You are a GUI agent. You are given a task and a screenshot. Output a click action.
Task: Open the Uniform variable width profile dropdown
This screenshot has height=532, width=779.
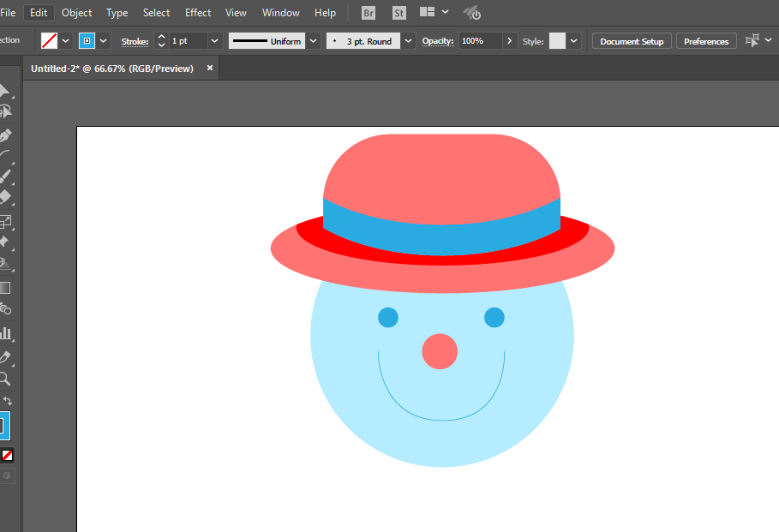pyautogui.click(x=313, y=41)
